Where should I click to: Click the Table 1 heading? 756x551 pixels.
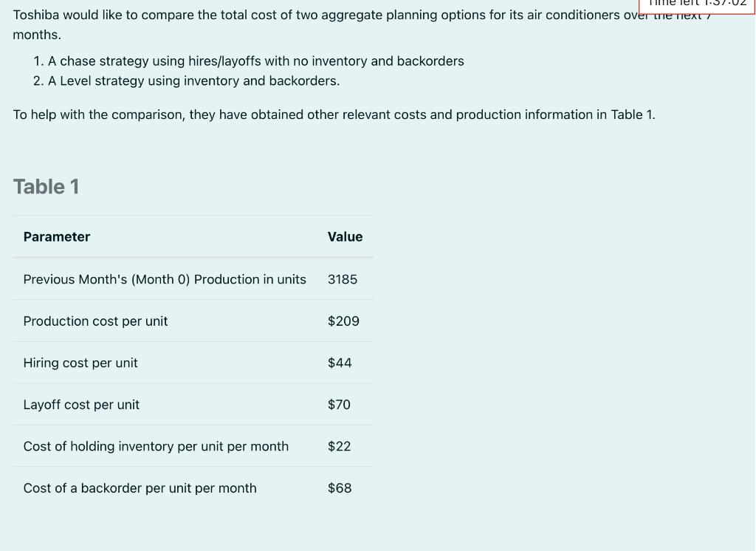pyautogui.click(x=46, y=187)
